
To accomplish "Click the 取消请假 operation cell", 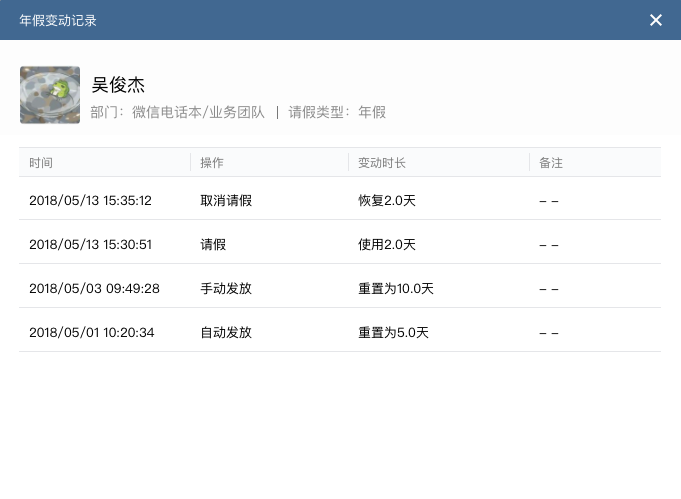I will point(226,201).
